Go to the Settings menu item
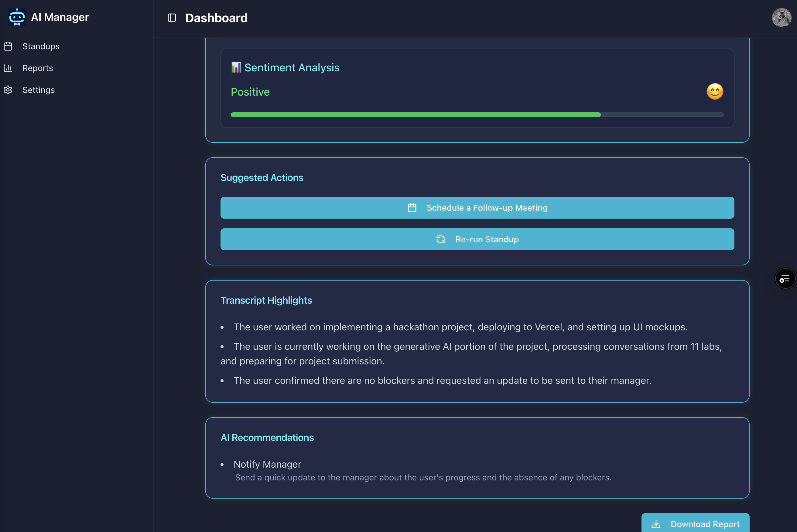Screen dimensions: 797x532 [x=38, y=90]
